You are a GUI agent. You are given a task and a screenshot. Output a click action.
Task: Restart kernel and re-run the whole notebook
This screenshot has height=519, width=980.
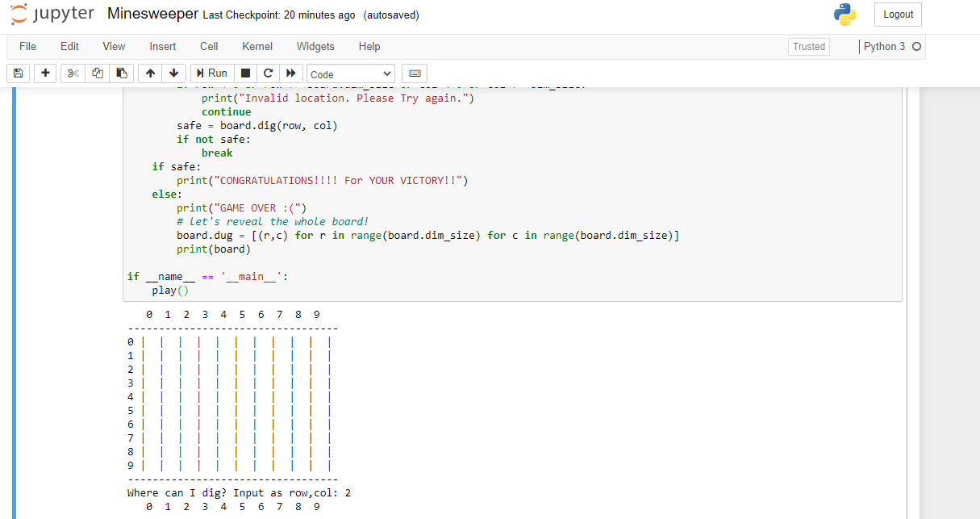tap(291, 73)
